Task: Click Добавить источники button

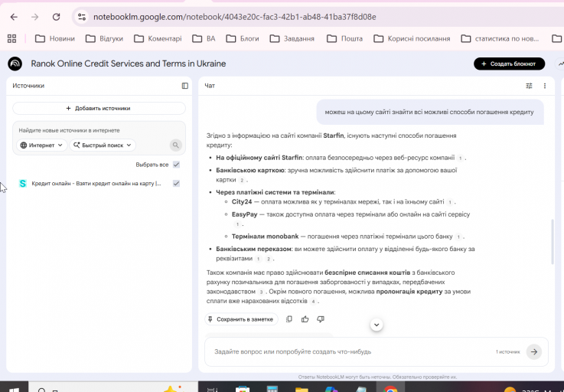Action: (99, 109)
